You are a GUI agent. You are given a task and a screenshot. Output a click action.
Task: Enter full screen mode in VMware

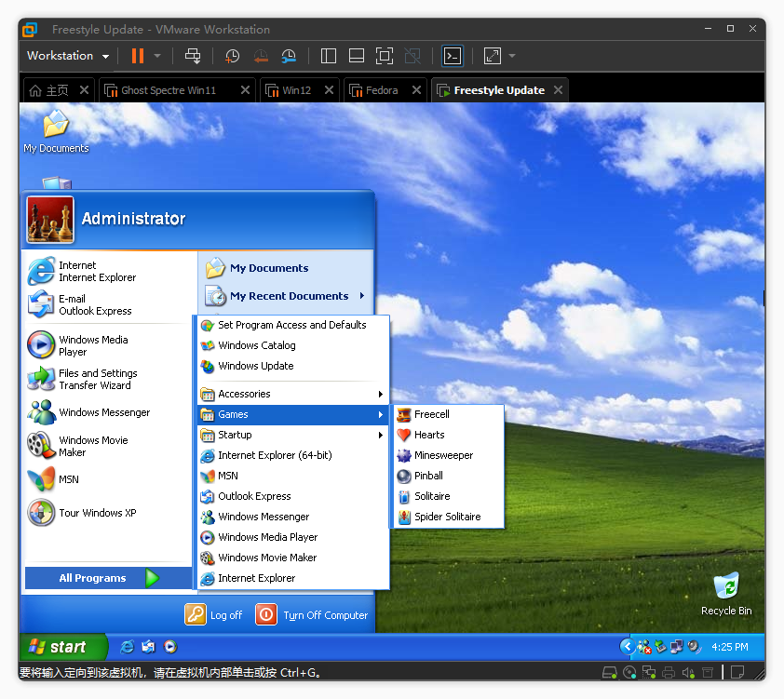click(384, 56)
